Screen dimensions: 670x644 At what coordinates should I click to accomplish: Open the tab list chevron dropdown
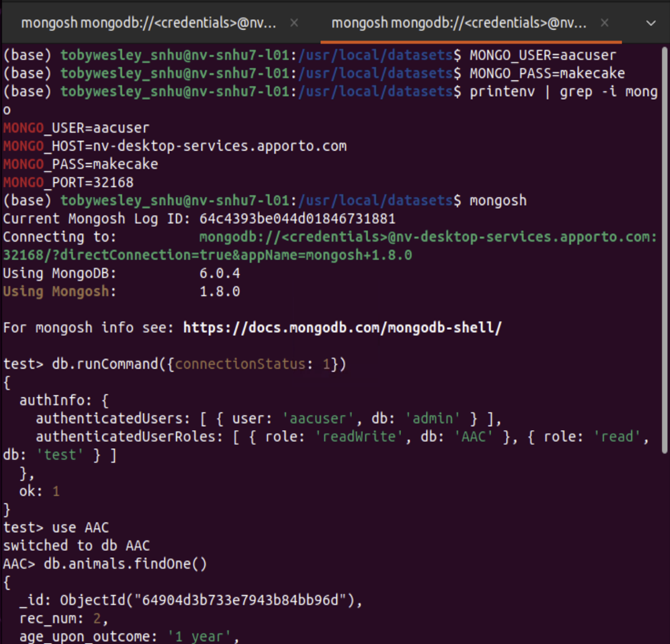click(x=650, y=23)
